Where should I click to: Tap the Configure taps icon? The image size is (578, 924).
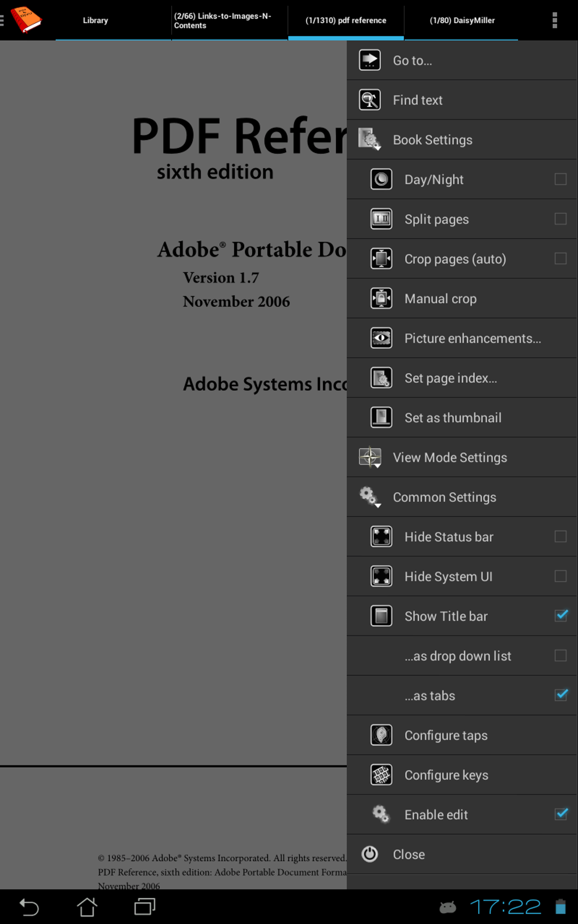(x=381, y=735)
